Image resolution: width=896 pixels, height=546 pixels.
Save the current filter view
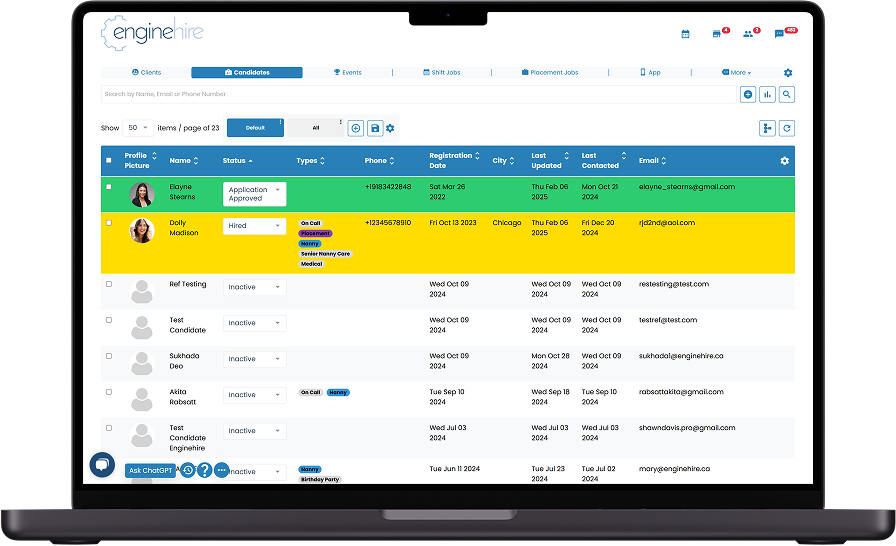pyautogui.click(x=375, y=129)
